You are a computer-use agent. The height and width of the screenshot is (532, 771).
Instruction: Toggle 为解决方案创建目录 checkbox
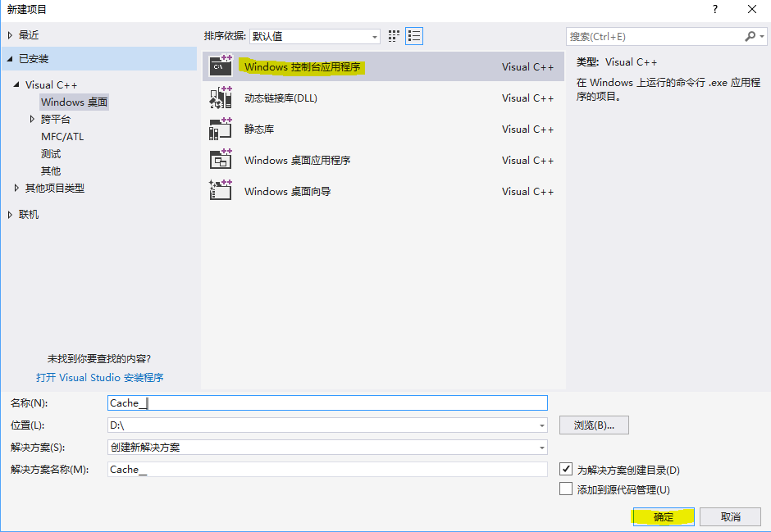(x=565, y=469)
